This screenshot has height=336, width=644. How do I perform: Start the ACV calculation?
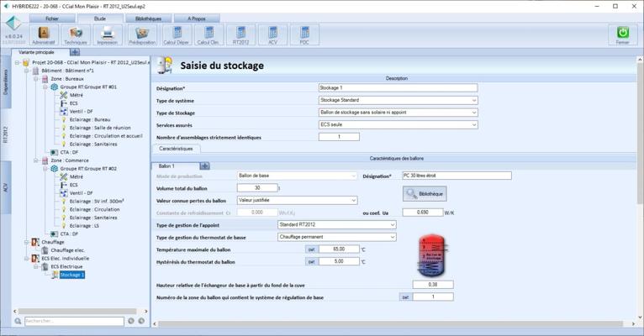[272, 34]
